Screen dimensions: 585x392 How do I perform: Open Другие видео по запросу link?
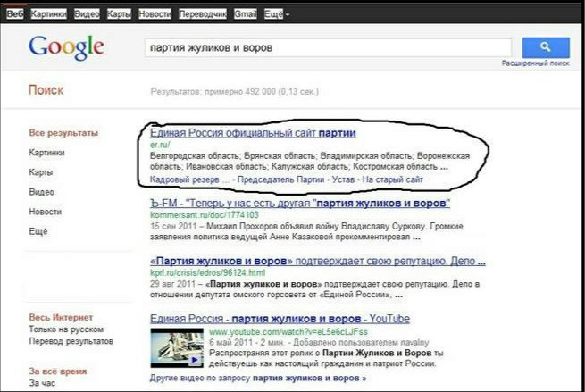pyautogui.click(x=258, y=379)
